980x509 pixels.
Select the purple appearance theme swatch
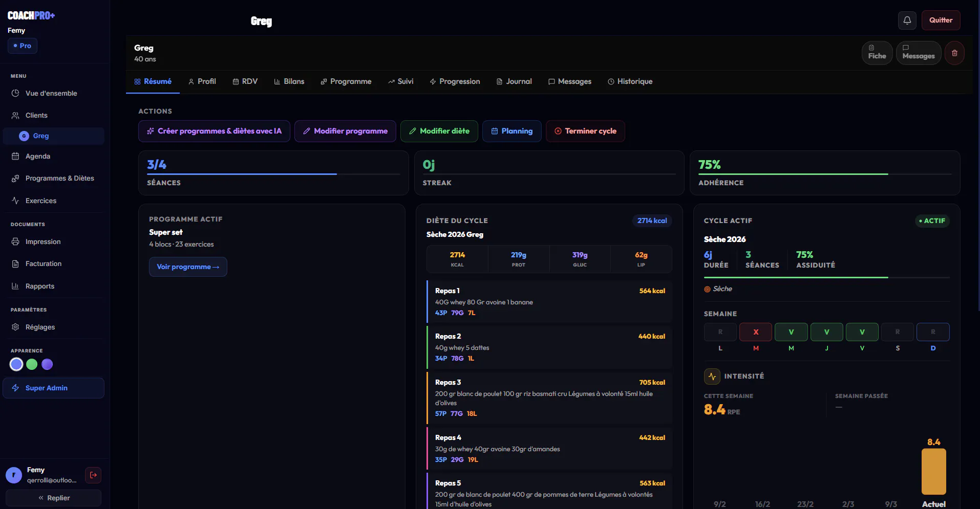47,364
